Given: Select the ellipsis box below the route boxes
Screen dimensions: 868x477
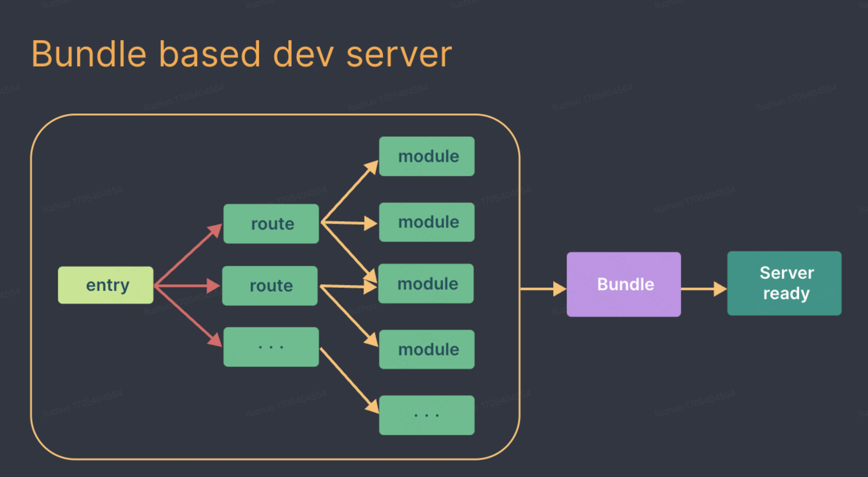Looking at the screenshot, I should [x=271, y=347].
